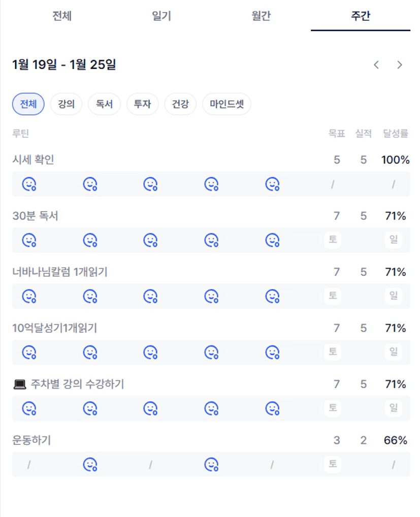Switch to the 월간 tab
Image resolution: width=420 pixels, height=517 pixels.
coord(261,16)
